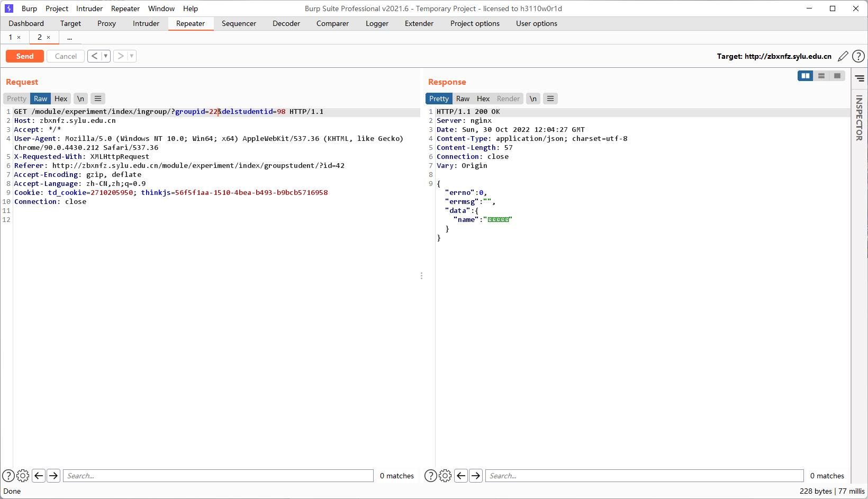Open response search settings gear
This screenshot has width=868, height=499.
tap(445, 476)
